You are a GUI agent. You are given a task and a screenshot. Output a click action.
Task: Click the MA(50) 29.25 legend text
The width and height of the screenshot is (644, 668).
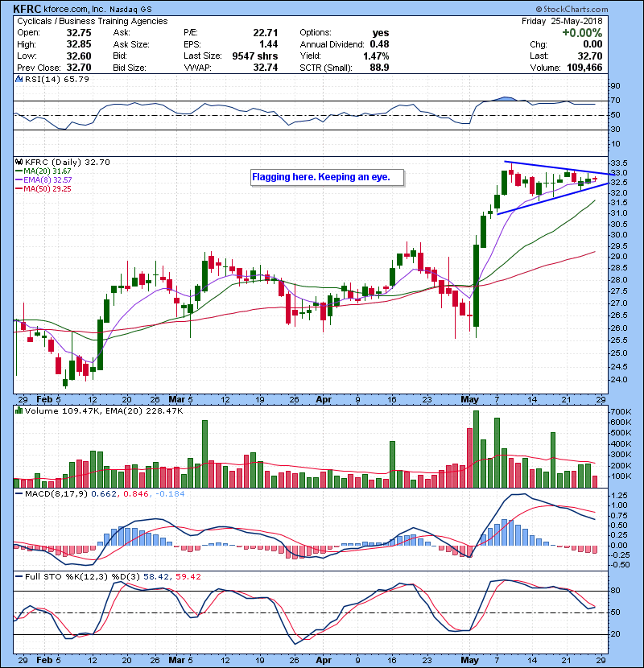click(47, 188)
